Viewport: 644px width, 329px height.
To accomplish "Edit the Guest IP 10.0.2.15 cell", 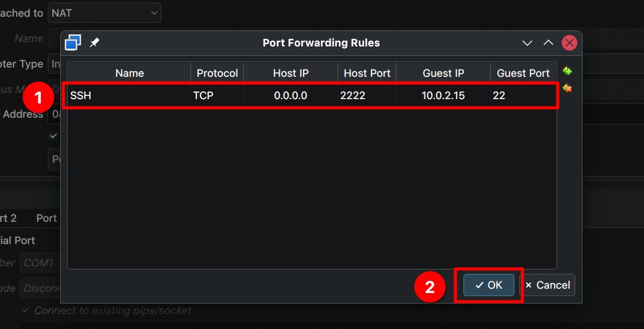I will click(x=443, y=95).
